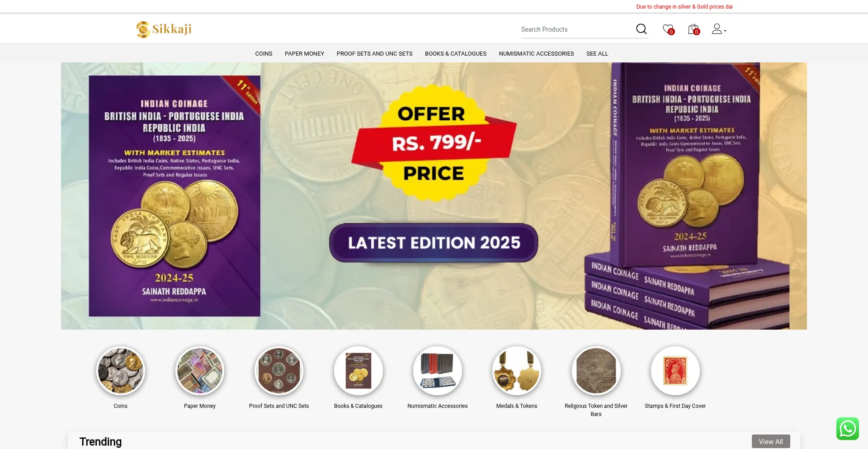
Task: Click SEE ALL in navigation bar
Action: [597, 54]
